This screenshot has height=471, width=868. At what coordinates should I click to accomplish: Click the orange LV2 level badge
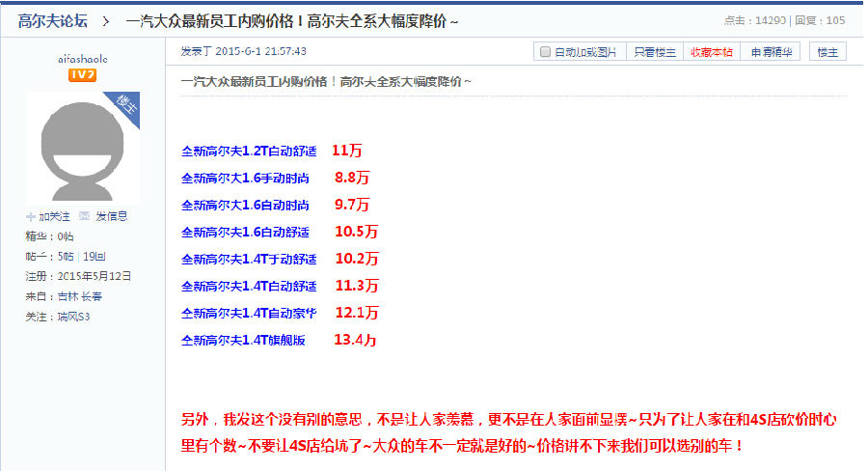tap(82, 75)
